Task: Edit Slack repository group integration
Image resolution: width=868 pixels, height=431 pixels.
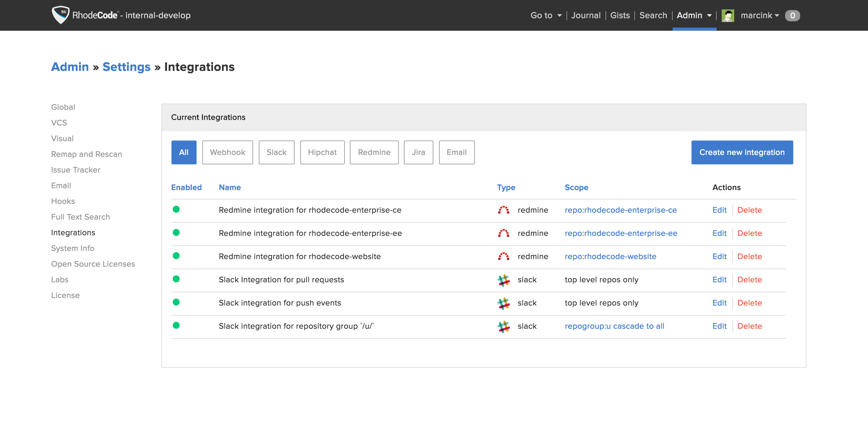Action: coord(719,326)
